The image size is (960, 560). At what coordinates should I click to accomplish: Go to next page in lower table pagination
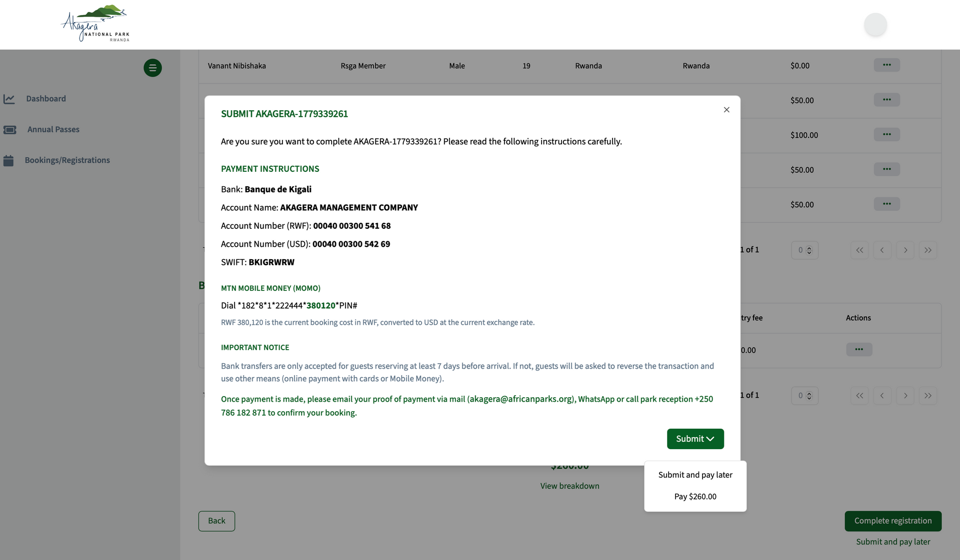tap(905, 396)
